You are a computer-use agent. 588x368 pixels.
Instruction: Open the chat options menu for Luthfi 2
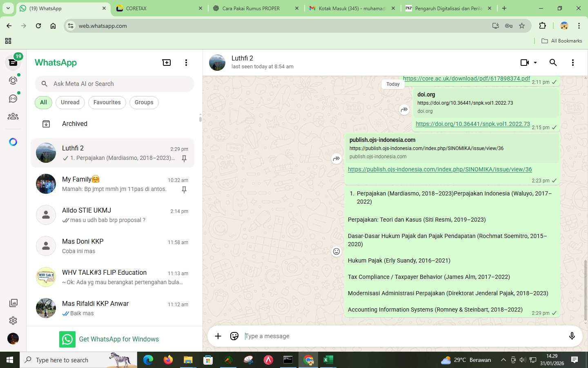click(x=573, y=62)
